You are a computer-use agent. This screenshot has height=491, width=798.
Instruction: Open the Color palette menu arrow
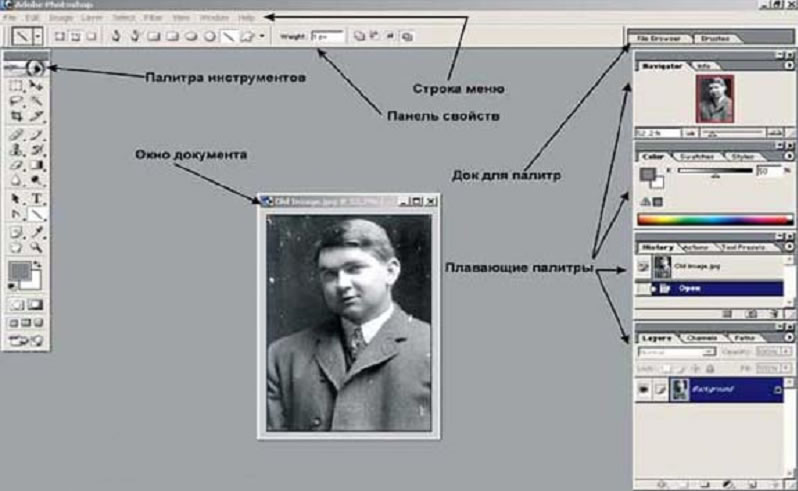click(789, 156)
